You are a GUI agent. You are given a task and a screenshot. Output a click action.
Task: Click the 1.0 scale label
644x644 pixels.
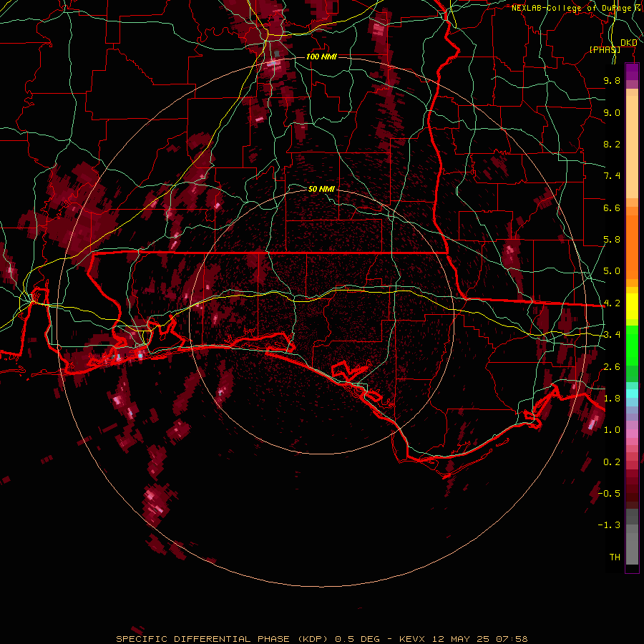tap(612, 430)
